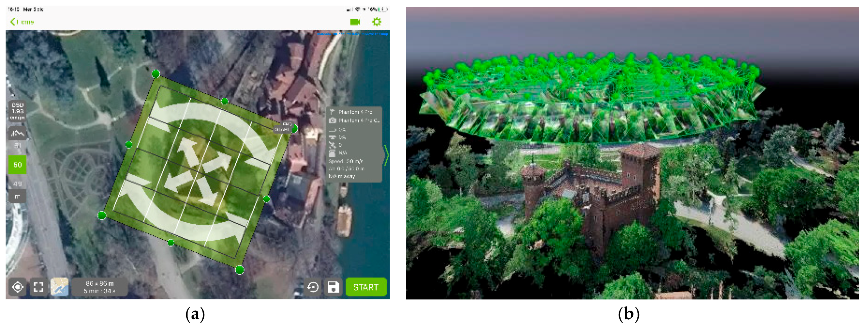The width and height of the screenshot is (868, 328).
Task: Select the Phantom 4 Pro drone entry
Action: point(354,112)
